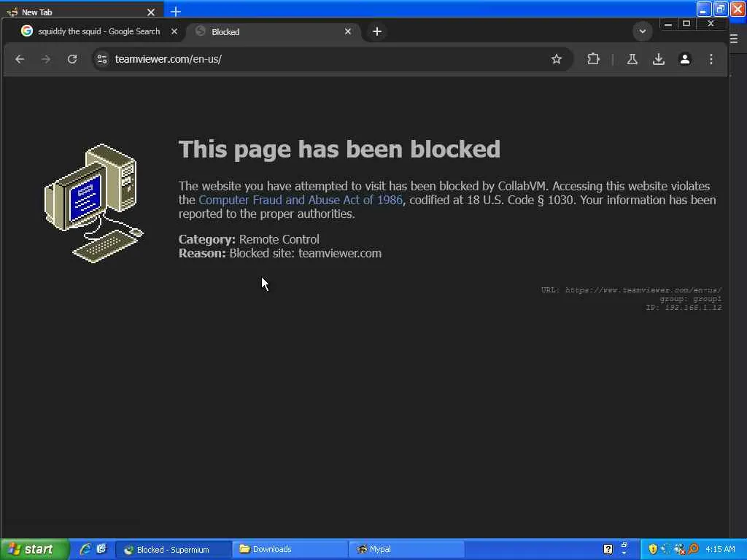Viewport: 747px width, 560px height.
Task: Select the small URL debug line
Action: [631, 290]
